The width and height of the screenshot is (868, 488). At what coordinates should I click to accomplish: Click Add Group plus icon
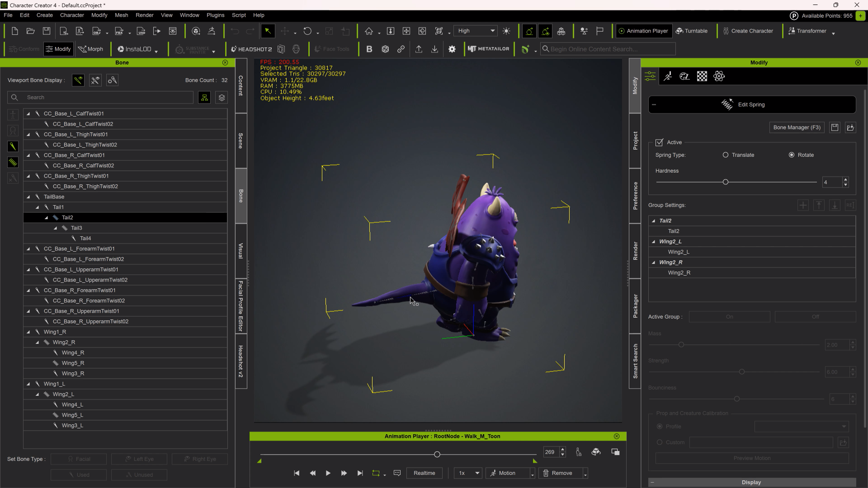(803, 205)
